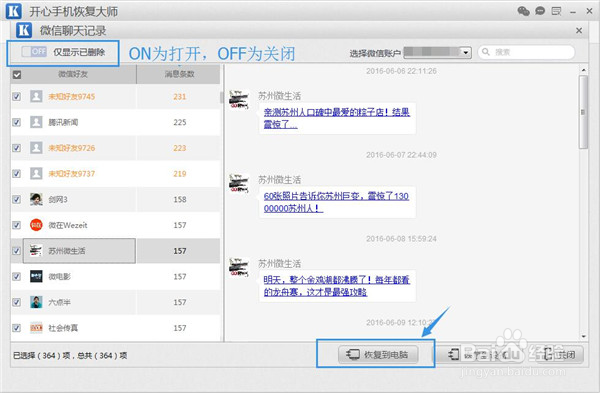The image size is (600, 393).
Task: Open link 亲测苏州人口碑中最爱的粽子店
Action: (337, 118)
